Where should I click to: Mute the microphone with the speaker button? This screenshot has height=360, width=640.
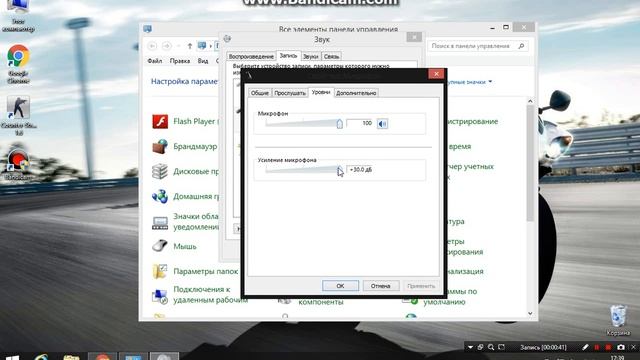pos(382,123)
